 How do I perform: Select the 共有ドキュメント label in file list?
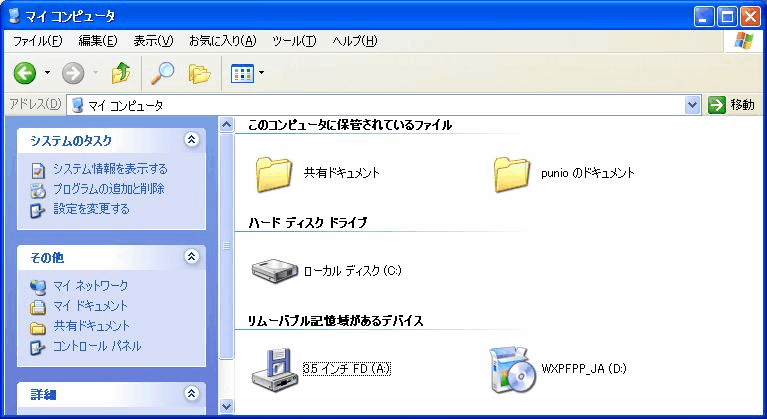(x=342, y=173)
